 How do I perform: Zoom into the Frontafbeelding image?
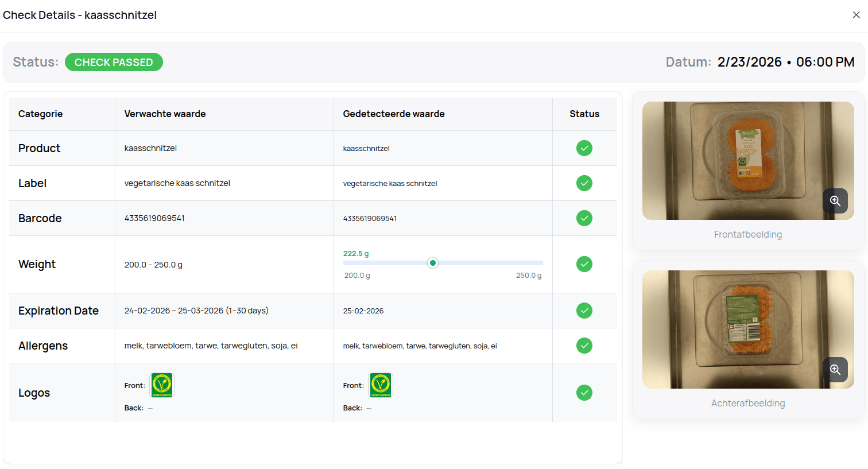(835, 201)
